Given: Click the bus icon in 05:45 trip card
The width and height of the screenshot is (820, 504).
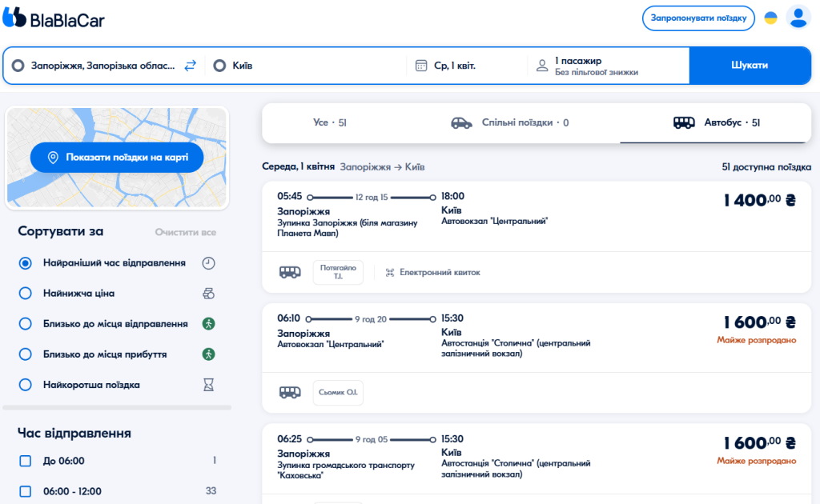Looking at the screenshot, I should pyautogui.click(x=290, y=272).
